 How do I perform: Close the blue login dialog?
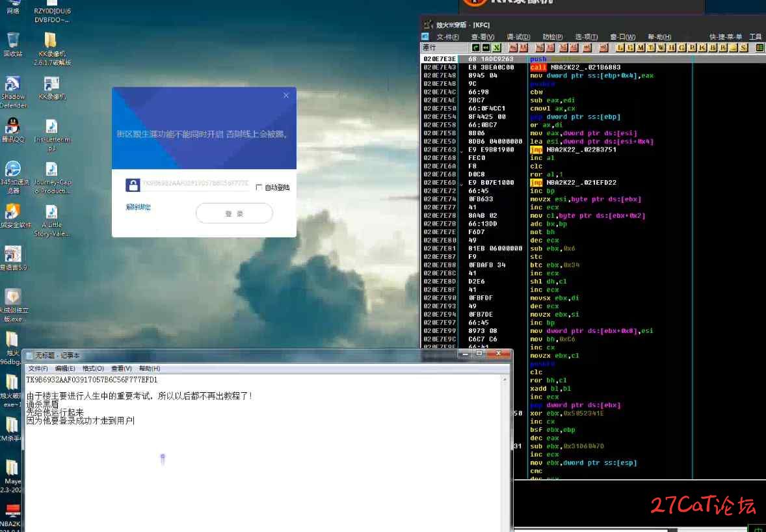click(x=286, y=95)
